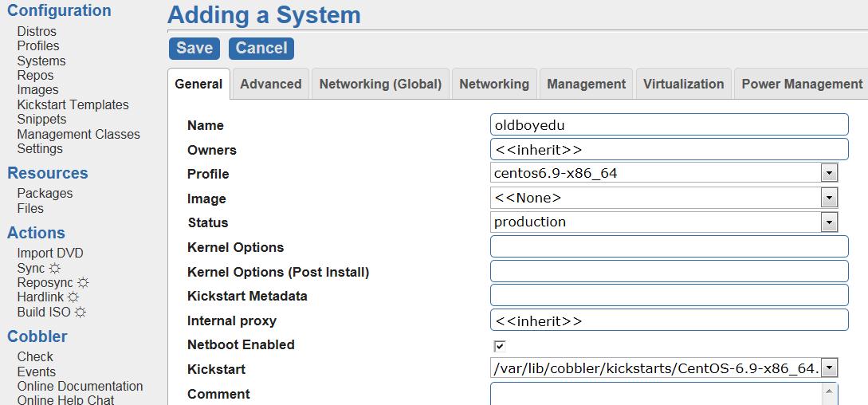868x405 pixels.
Task: Open the Networking (Global) tab
Action: tap(380, 84)
